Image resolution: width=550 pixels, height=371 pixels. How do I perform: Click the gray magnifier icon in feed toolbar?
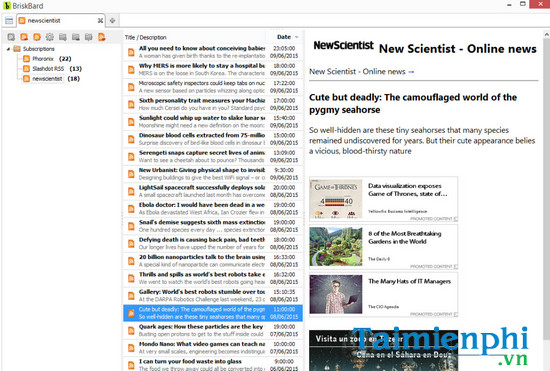coord(11,37)
